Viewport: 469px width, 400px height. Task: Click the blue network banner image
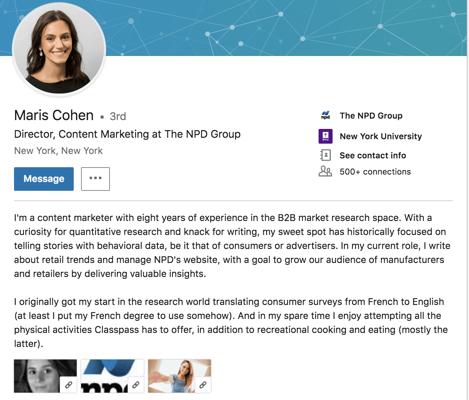pyautogui.click(x=287, y=28)
